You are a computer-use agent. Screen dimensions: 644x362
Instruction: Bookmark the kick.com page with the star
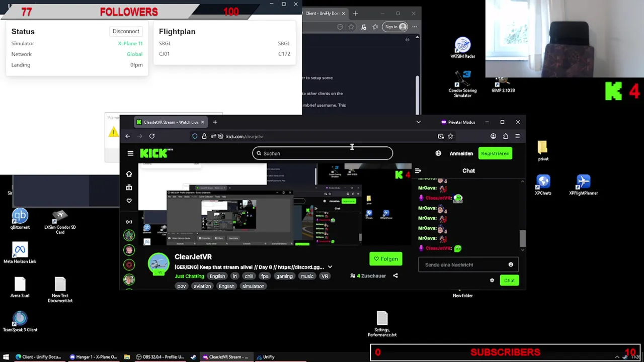450,136
